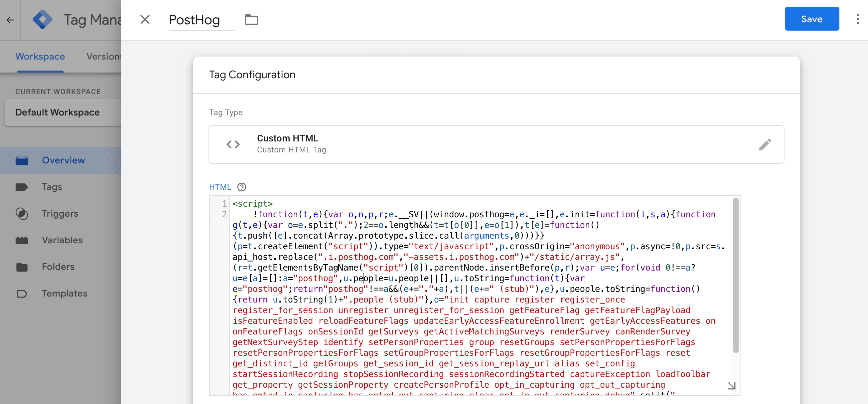This screenshot has height=404, width=868.
Task: Click line number 1 in code gutter
Action: (x=224, y=204)
